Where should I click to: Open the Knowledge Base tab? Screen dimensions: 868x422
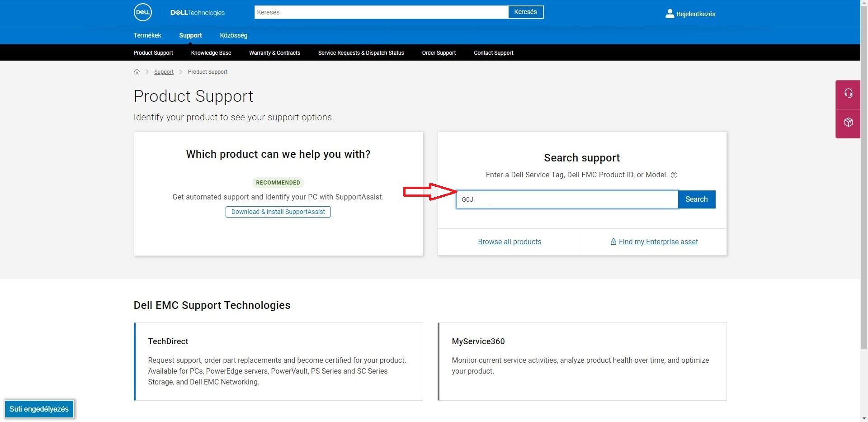pos(211,53)
